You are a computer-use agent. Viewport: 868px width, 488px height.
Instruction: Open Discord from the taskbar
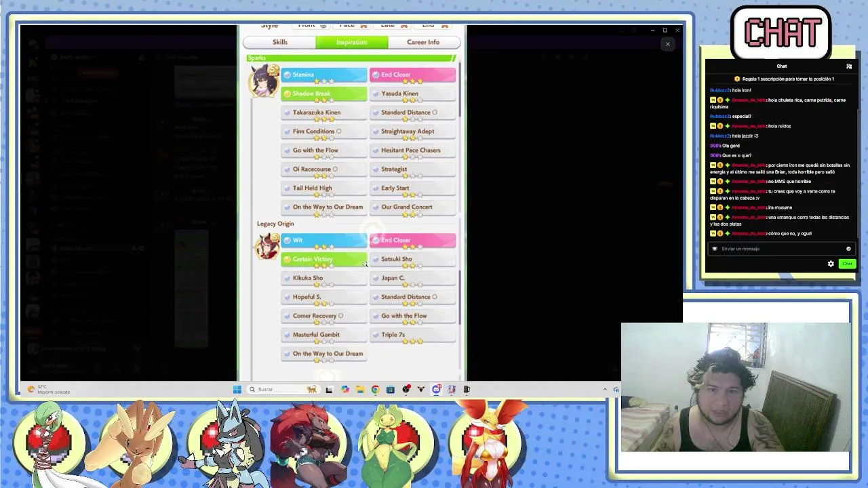(436, 389)
